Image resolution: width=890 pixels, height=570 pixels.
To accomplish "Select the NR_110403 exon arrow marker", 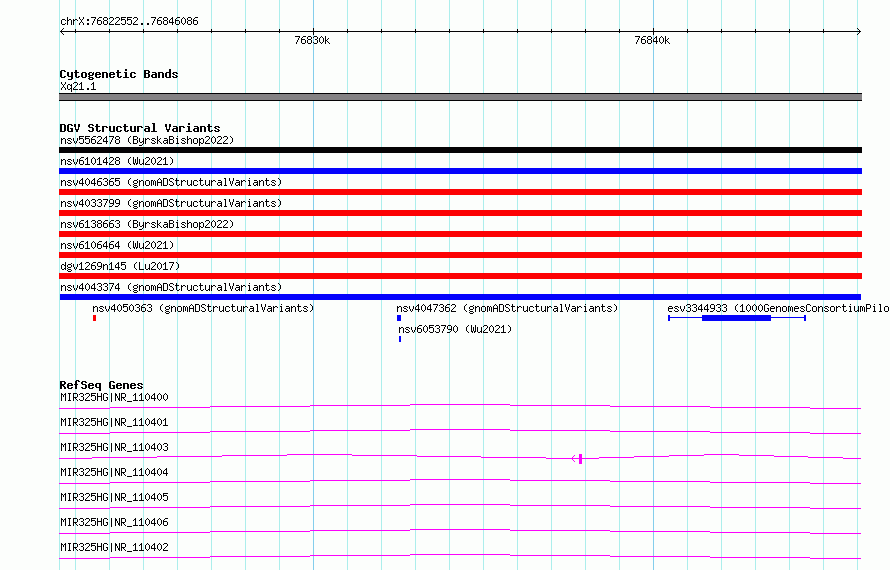I will (x=577, y=459).
